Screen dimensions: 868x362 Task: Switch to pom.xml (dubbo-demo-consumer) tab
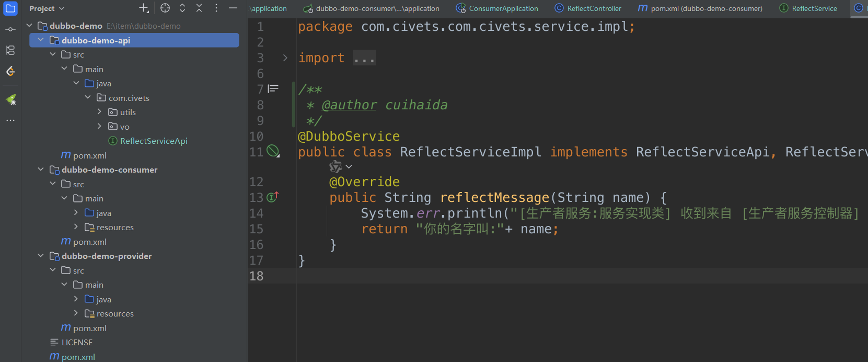click(700, 8)
